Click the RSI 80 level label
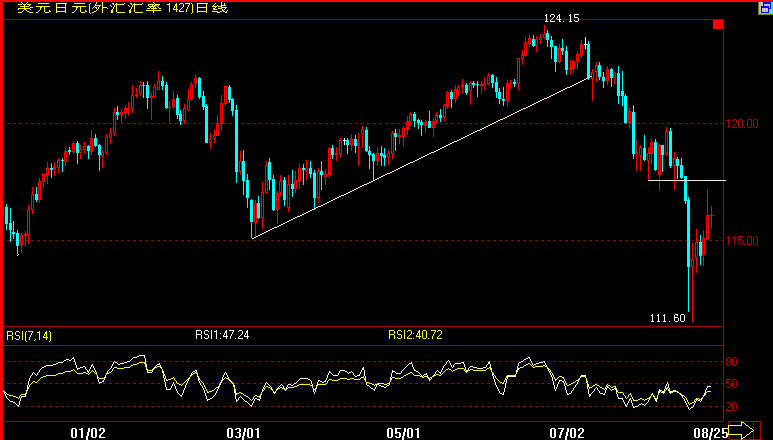 [x=732, y=362]
